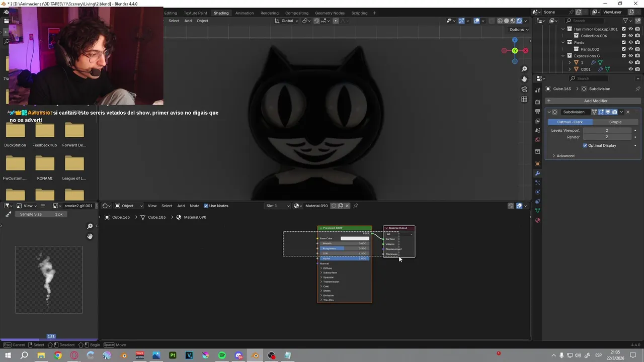Hide Collection.006 in viewport with eye icon
The height and width of the screenshot is (362, 644).
pyautogui.click(x=630, y=36)
